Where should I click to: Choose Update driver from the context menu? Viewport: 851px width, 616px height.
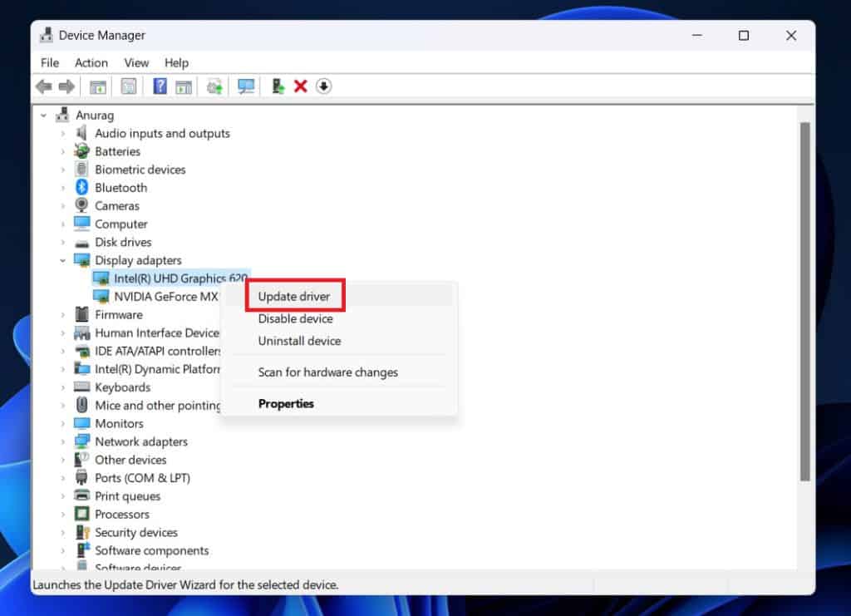pos(294,296)
